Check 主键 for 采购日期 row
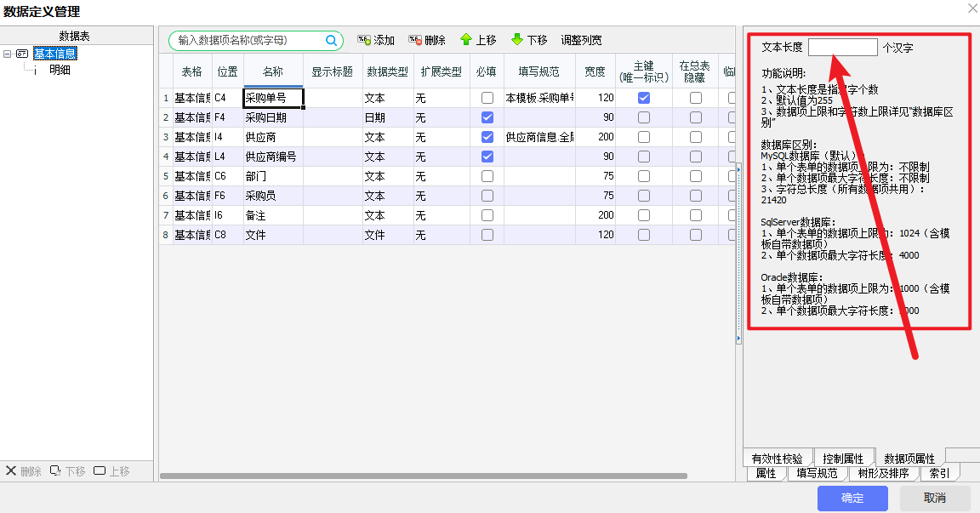Viewport: 980px width, 513px height. point(644,117)
